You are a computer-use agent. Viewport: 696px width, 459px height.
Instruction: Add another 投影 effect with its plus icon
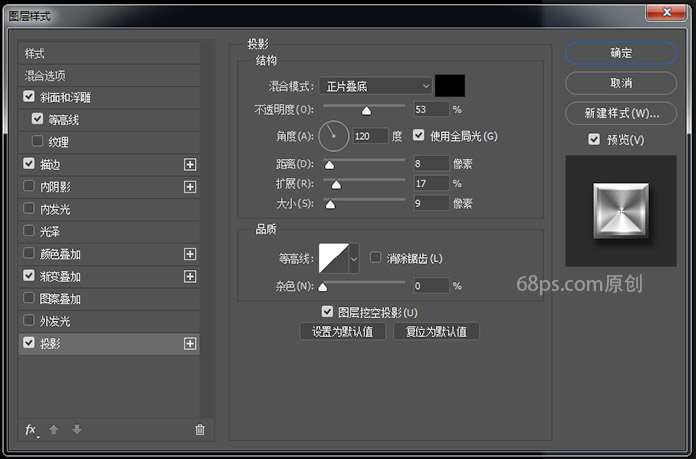pyautogui.click(x=190, y=344)
